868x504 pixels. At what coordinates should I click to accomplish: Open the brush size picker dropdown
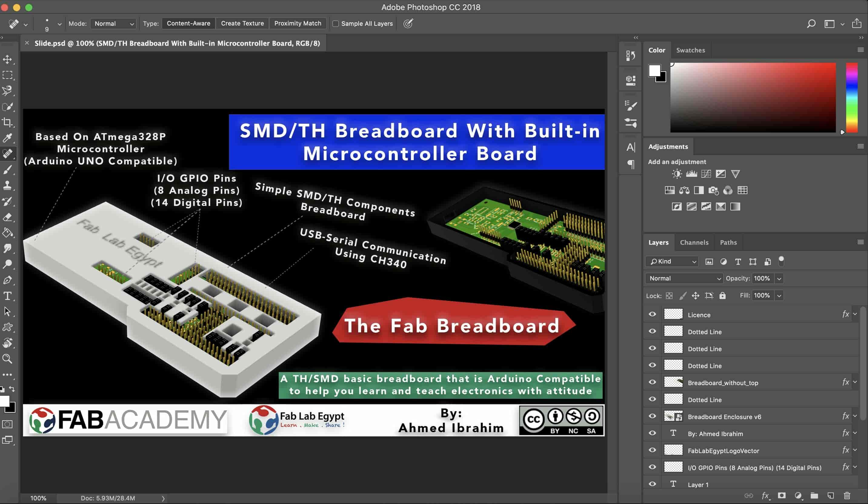(60, 24)
